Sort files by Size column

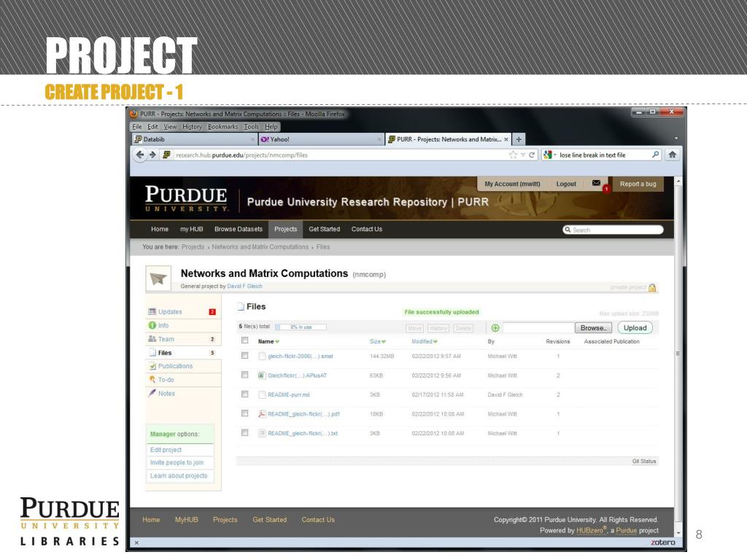377,341
